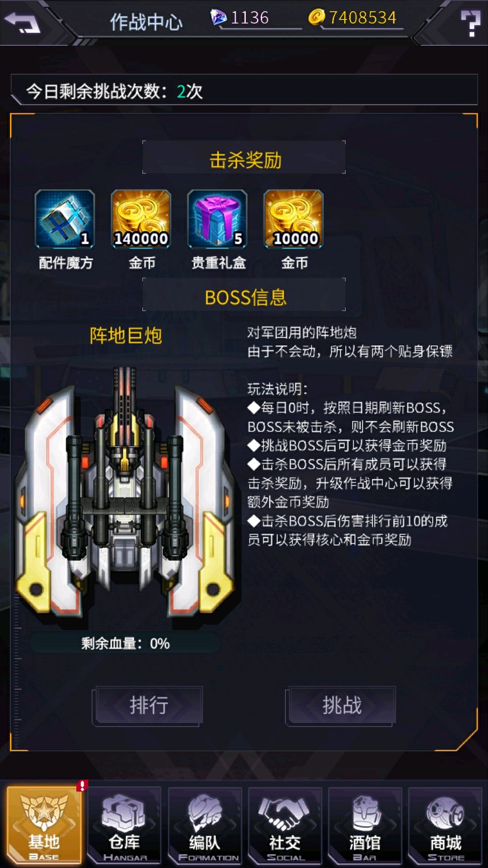Select the 140000 金币 reward icon

141,219
